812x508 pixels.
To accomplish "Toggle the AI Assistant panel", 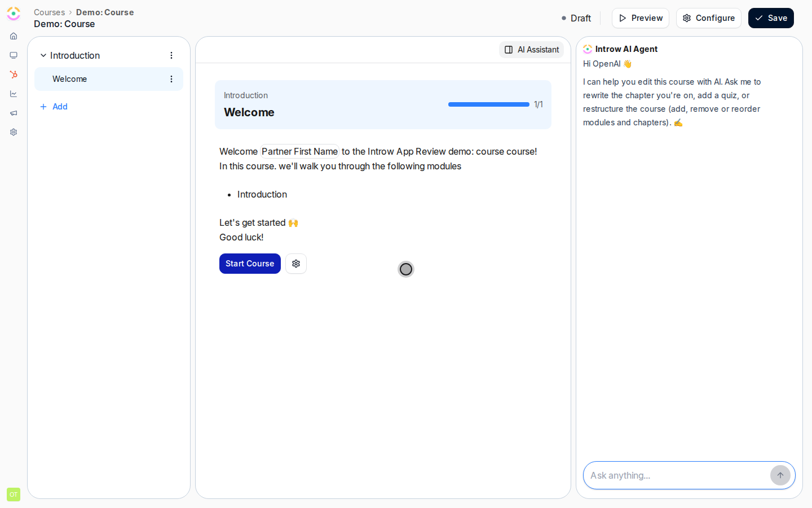I will click(531, 50).
